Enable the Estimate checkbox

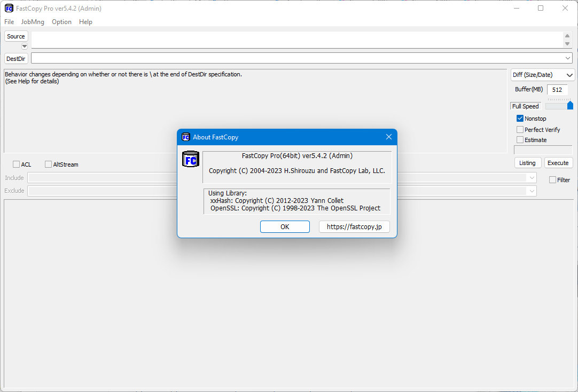click(x=520, y=139)
